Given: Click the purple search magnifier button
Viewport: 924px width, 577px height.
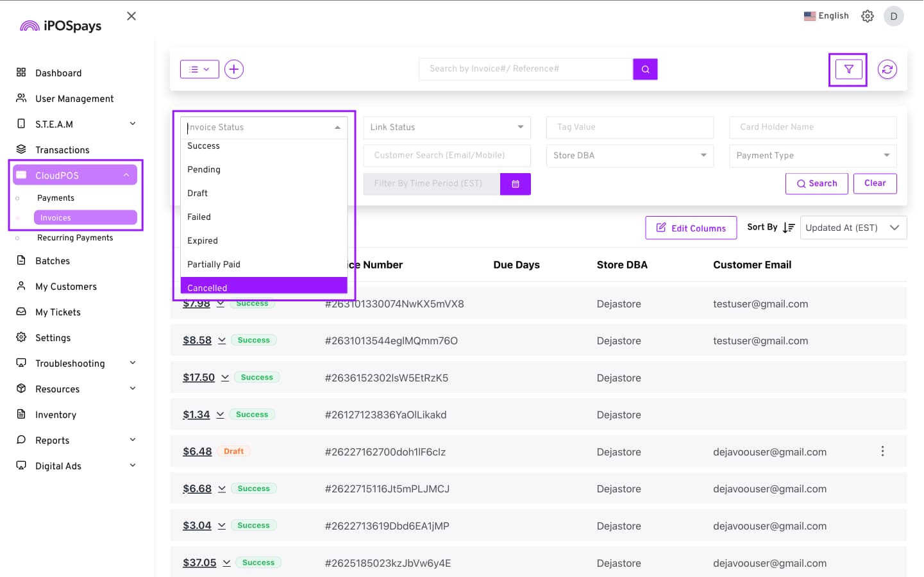Looking at the screenshot, I should click(645, 69).
